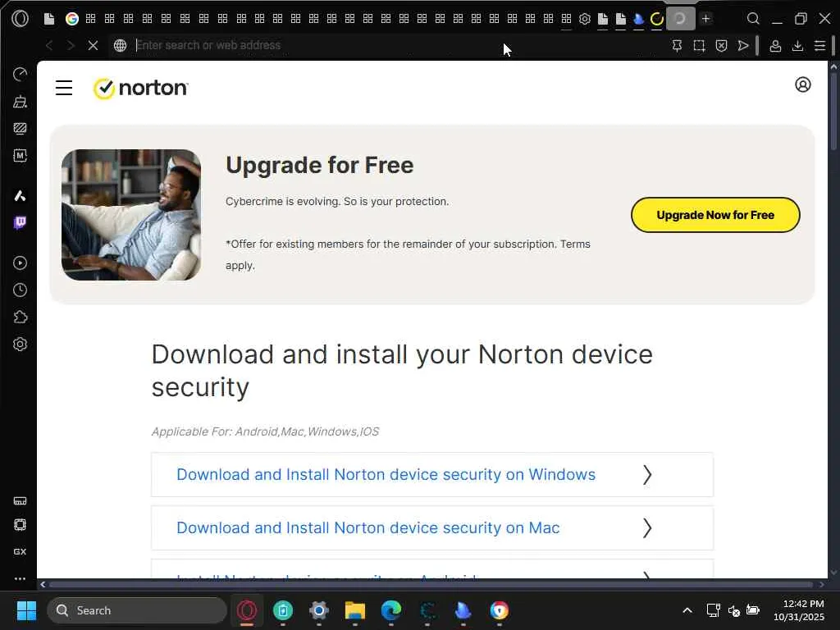Search tabs with magnifier icon

pos(753,19)
